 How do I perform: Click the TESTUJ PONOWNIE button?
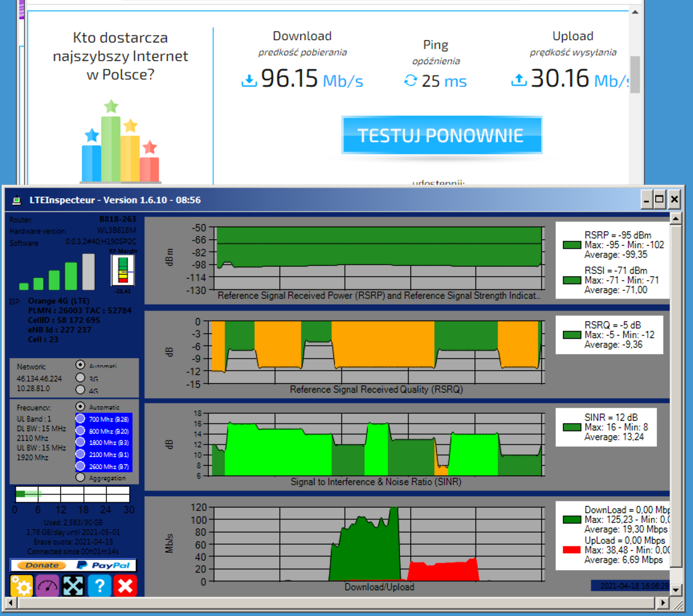(x=442, y=135)
